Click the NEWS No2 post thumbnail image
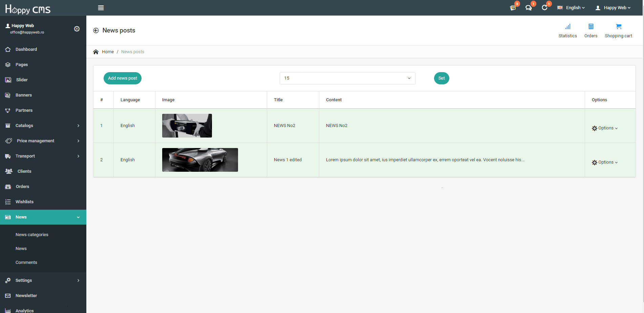Viewport: 644px width, 313px height. [187, 126]
